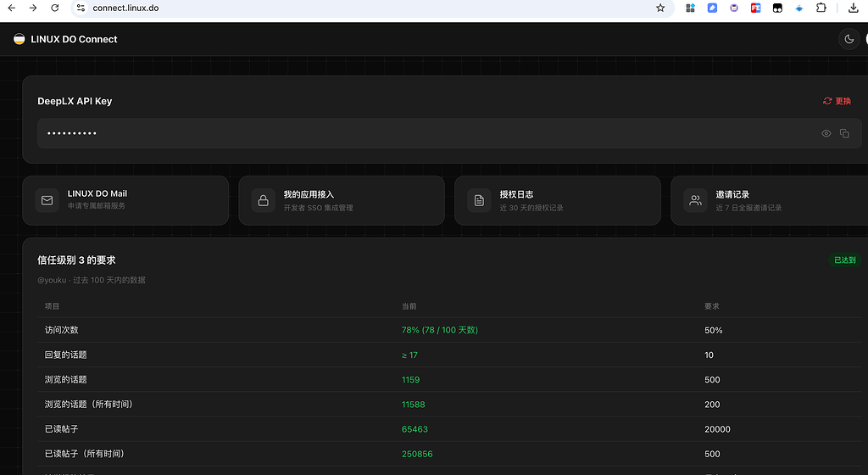This screenshot has height=475, width=868.
Task: Show the DeepLX API key with eye icon
Action: tap(826, 133)
